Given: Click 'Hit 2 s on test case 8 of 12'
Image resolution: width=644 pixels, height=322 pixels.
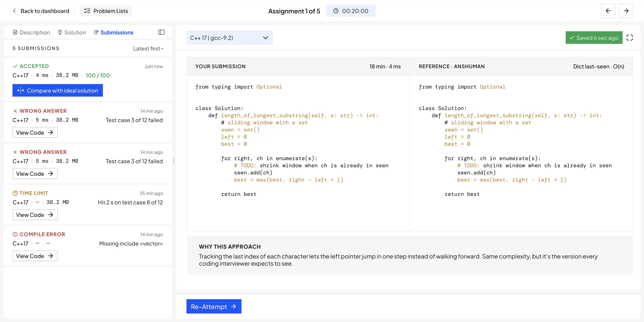Looking at the screenshot, I should point(130,202).
